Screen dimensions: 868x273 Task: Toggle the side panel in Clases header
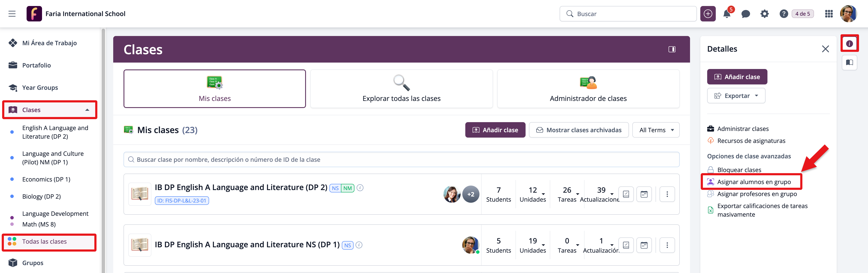(672, 49)
